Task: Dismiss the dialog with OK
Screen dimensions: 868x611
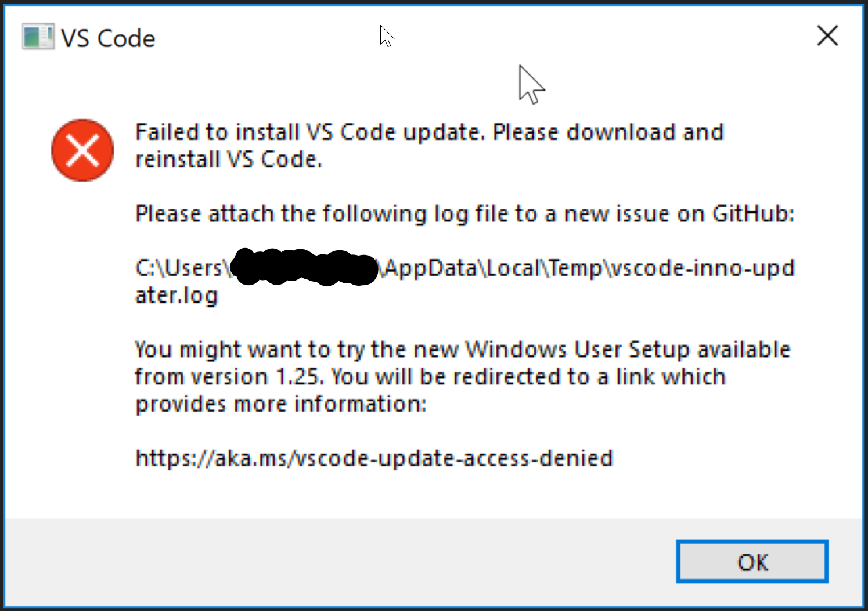Action: (x=752, y=562)
